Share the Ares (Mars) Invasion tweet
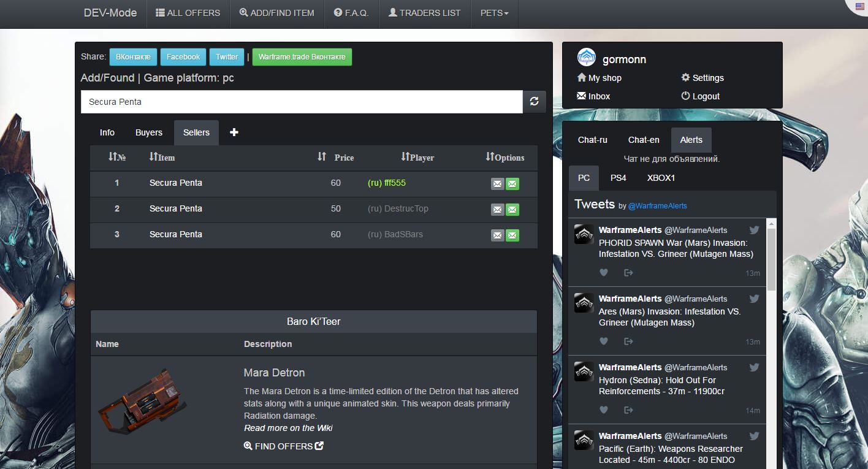The width and height of the screenshot is (868, 469). (628, 341)
